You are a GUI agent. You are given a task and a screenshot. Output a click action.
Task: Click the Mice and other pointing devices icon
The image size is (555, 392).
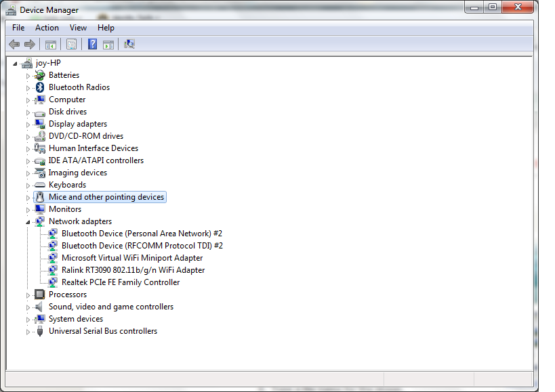tap(40, 197)
